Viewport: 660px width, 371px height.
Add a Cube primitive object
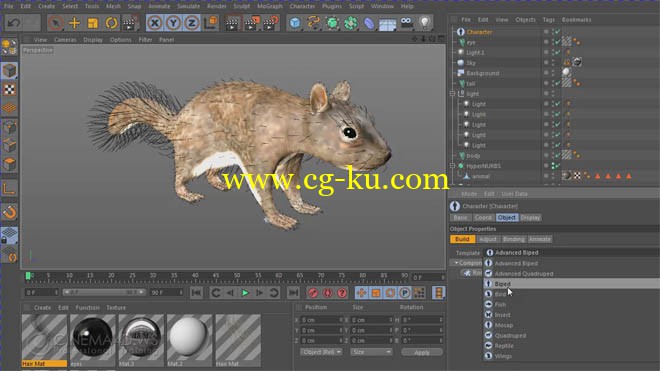tap(295, 23)
